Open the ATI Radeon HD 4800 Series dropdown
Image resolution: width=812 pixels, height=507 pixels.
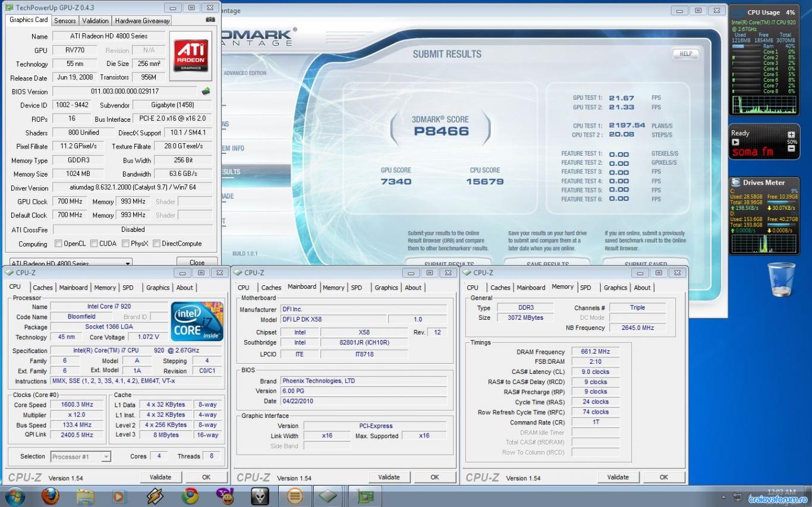click(70, 262)
